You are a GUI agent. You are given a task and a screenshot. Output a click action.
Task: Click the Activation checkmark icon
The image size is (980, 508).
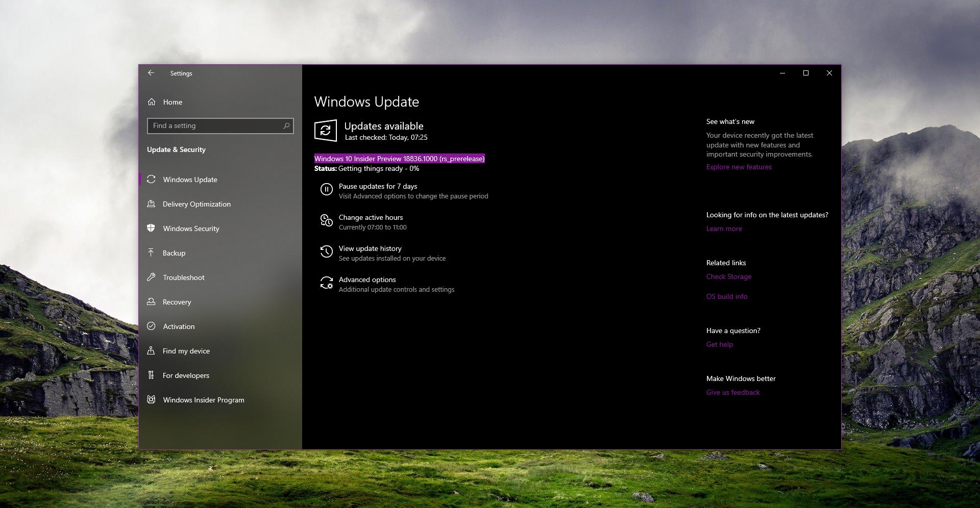pos(152,326)
